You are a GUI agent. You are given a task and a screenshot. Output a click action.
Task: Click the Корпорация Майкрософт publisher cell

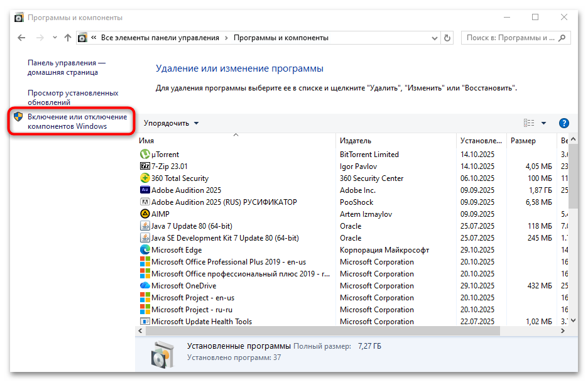tap(384, 249)
